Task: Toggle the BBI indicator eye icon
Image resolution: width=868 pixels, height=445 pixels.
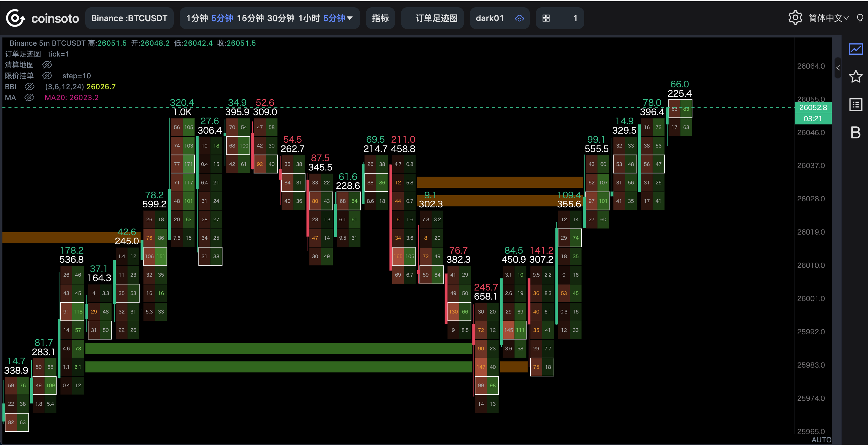Action: (30, 87)
